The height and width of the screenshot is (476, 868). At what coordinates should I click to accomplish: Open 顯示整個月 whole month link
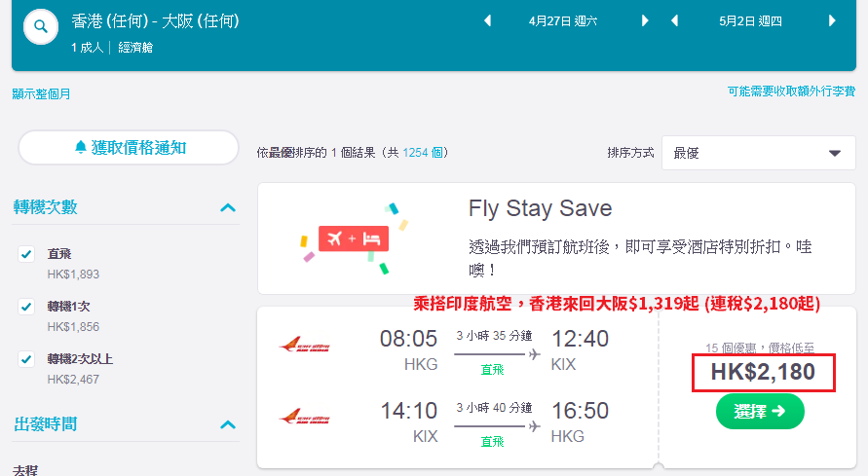point(42,94)
